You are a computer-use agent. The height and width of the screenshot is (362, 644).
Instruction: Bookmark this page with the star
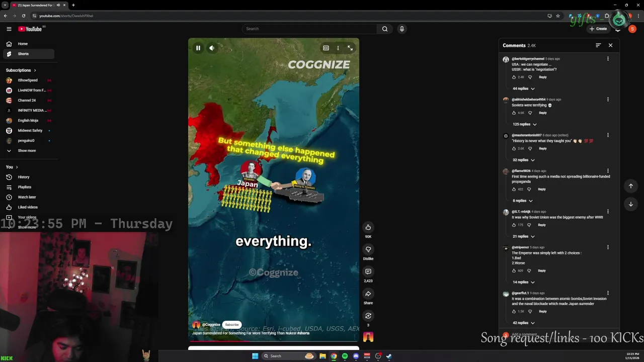pos(558,16)
